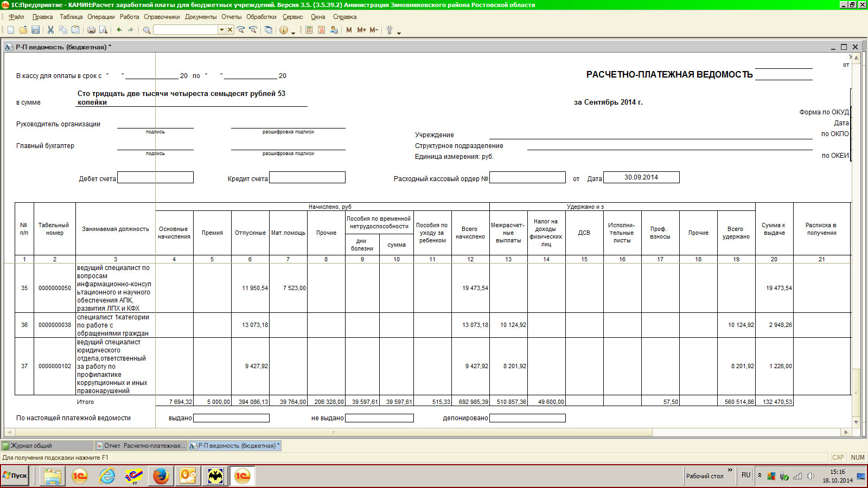The height and width of the screenshot is (488, 868).
Task: Save the document with the floppy icon
Action: [35, 30]
